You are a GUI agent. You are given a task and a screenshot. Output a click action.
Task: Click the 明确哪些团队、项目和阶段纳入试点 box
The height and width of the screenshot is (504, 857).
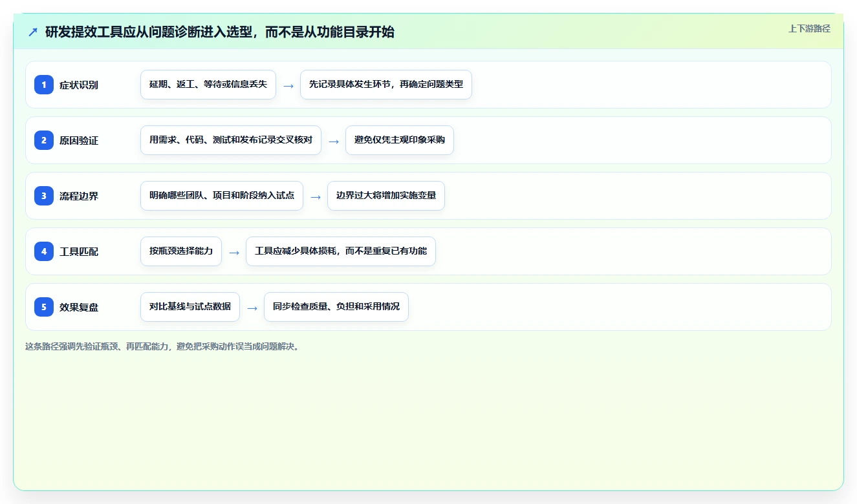click(x=222, y=196)
